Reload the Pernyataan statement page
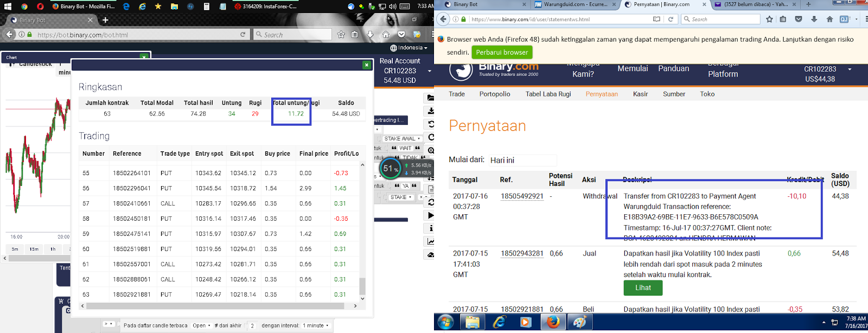This screenshot has width=868, height=333. pos(671,19)
